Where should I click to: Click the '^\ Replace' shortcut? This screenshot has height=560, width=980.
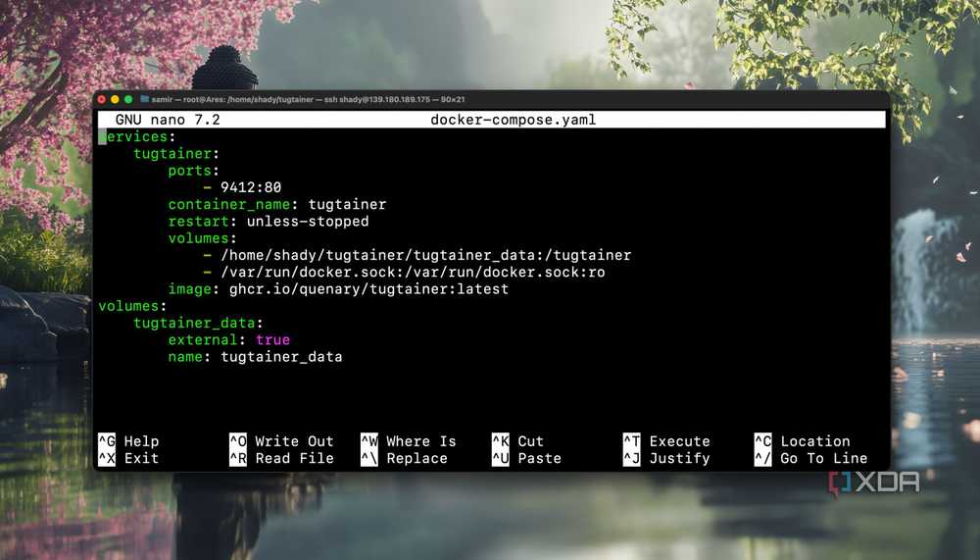(404, 457)
